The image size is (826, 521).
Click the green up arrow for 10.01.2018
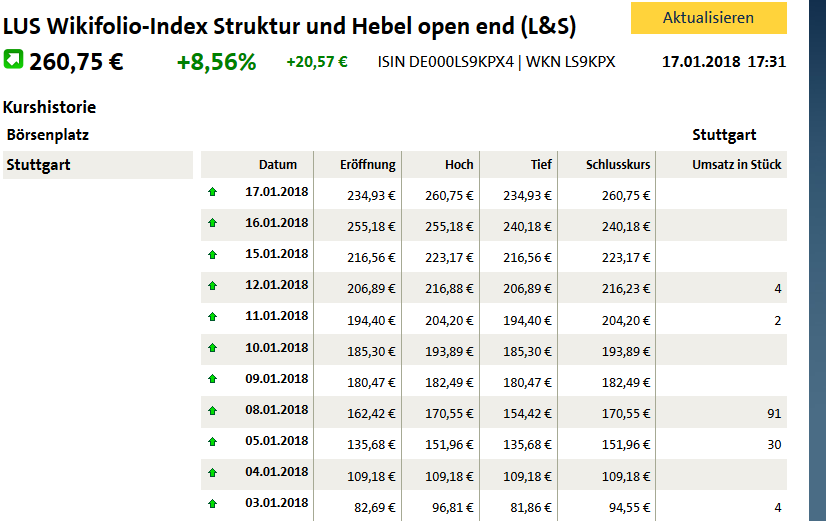[x=212, y=348]
